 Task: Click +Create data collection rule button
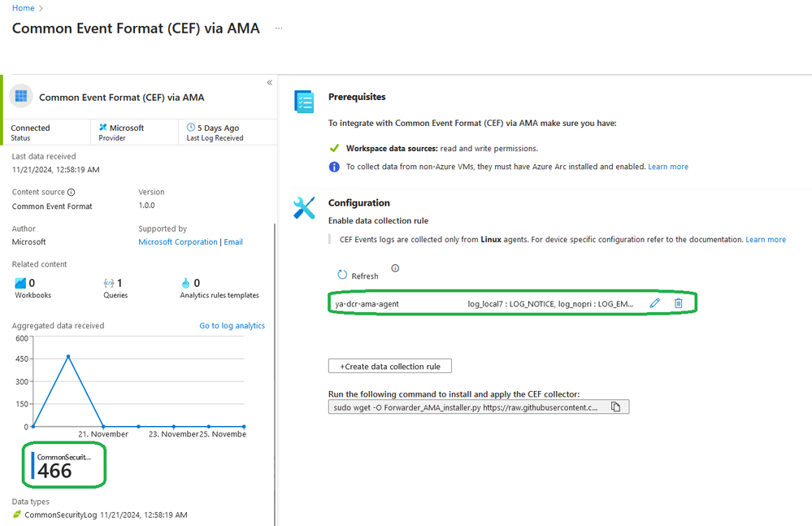coord(390,366)
